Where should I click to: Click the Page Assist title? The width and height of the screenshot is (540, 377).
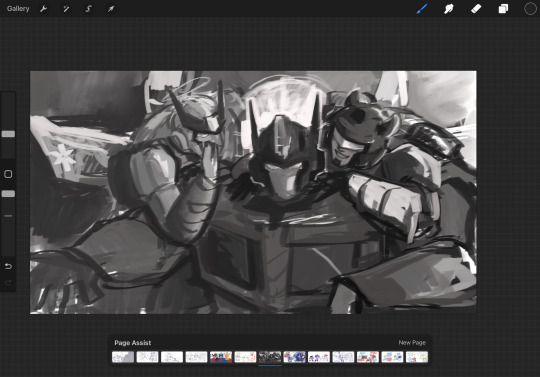coord(133,343)
